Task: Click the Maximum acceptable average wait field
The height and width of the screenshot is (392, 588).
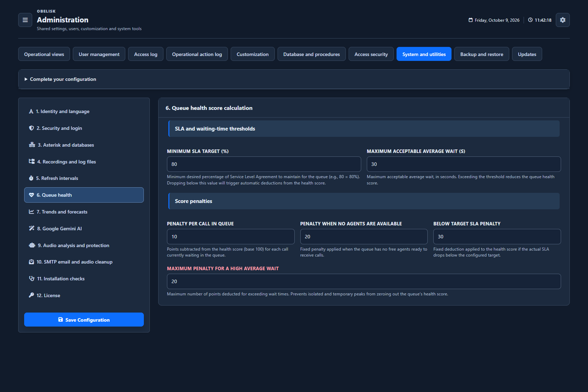Action: coord(464,164)
